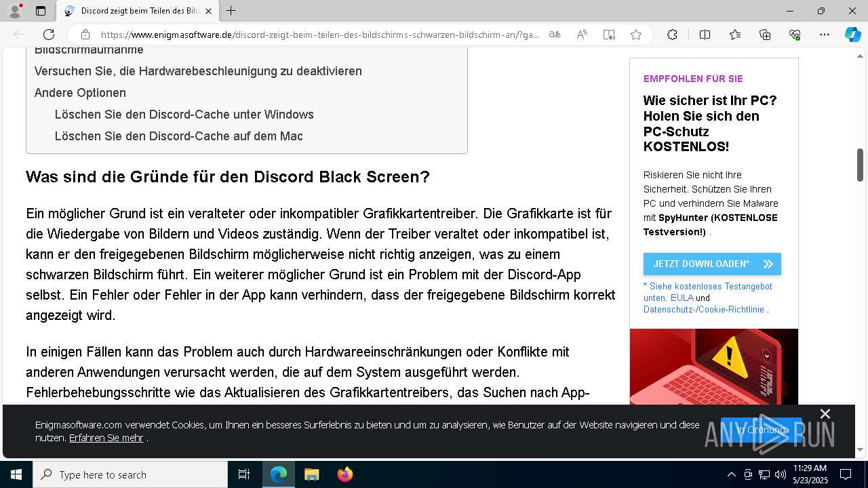Image resolution: width=868 pixels, height=488 pixels.
Task: Open Task View on taskbar
Action: click(244, 474)
